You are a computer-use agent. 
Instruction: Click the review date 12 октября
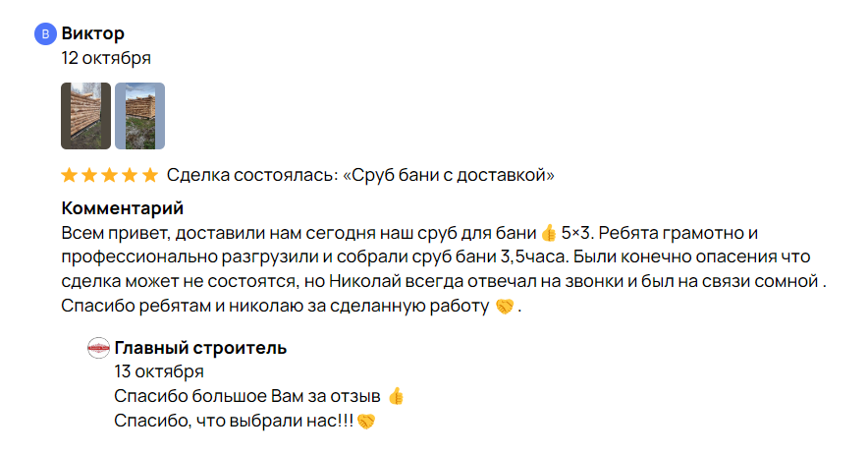(106, 58)
